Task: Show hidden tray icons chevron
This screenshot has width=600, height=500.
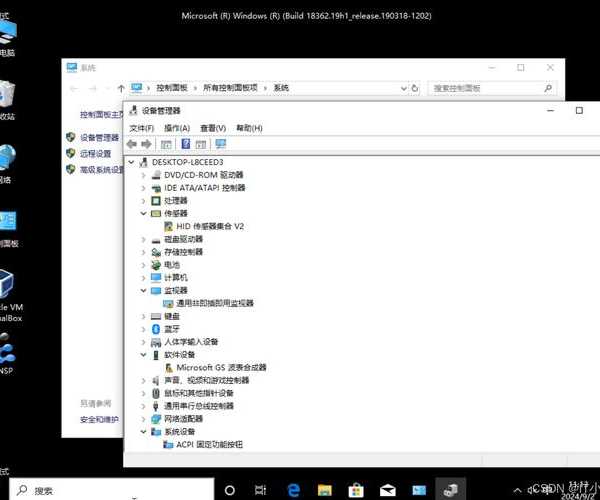Action: [x=517, y=490]
